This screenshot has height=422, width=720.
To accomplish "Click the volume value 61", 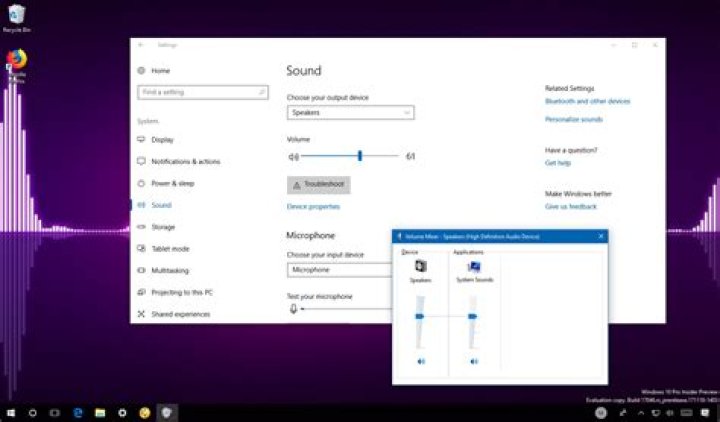I will point(411,156).
